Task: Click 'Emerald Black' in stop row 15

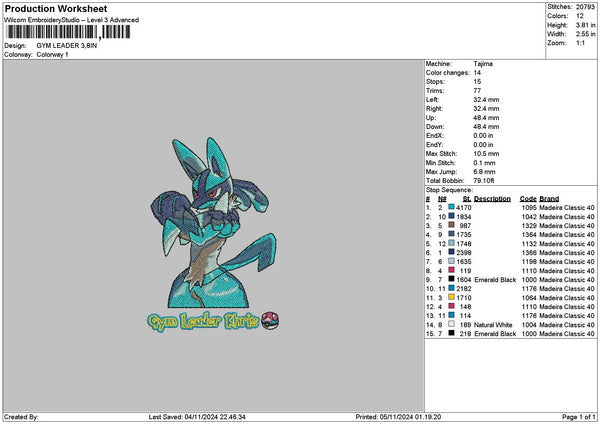Action: click(x=495, y=334)
